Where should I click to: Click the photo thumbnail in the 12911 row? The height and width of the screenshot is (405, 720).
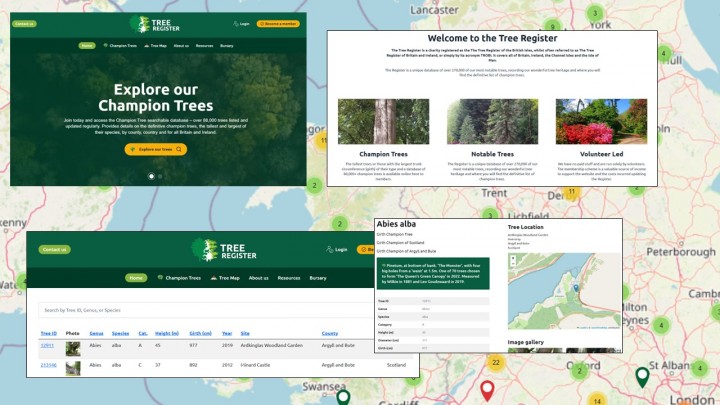[x=73, y=349]
